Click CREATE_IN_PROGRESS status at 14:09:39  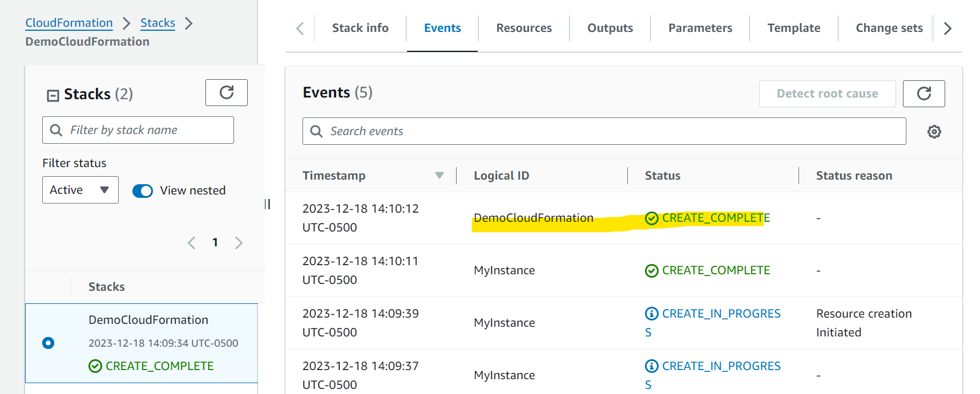(713, 323)
